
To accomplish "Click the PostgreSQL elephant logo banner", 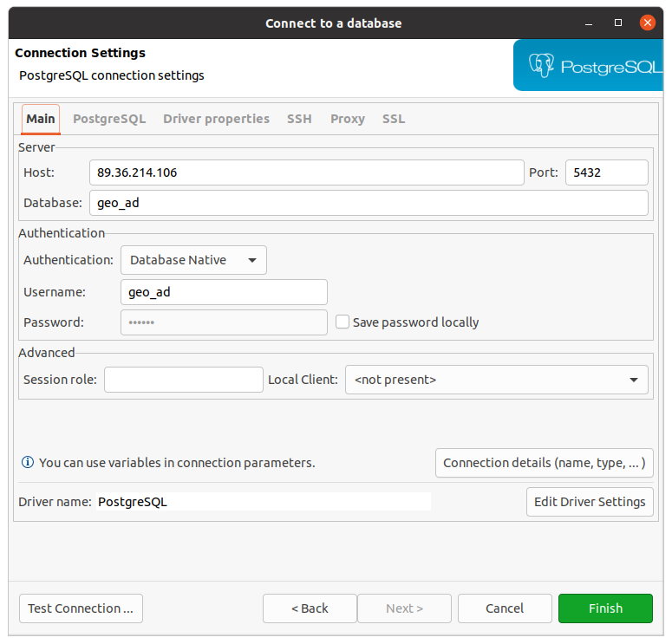I will (592, 66).
